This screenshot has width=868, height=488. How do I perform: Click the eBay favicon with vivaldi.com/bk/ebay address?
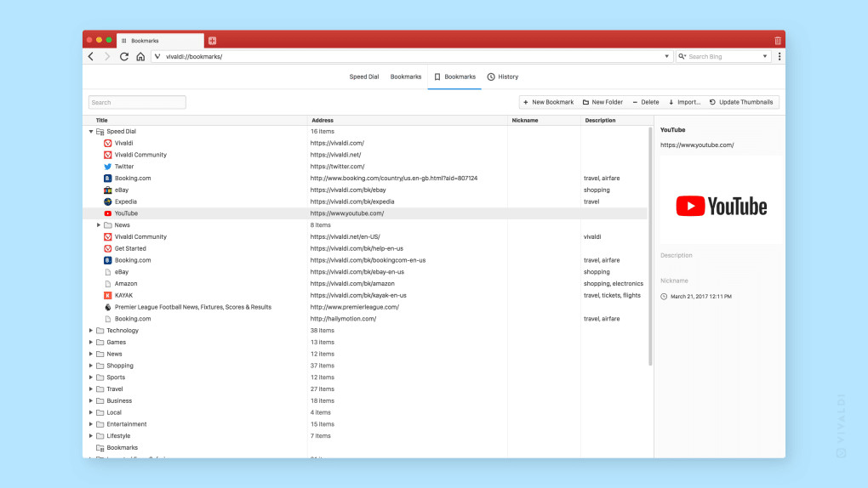pyautogui.click(x=108, y=190)
